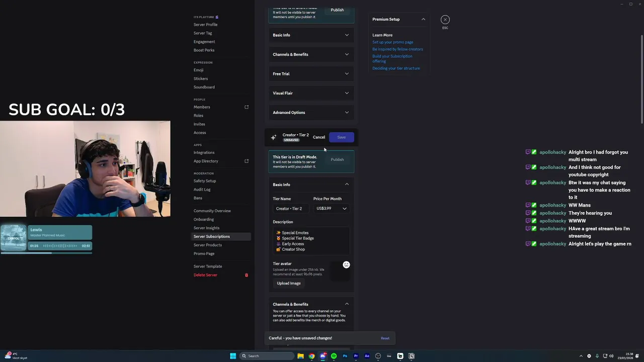Open Server Profile settings

[x=205, y=25]
